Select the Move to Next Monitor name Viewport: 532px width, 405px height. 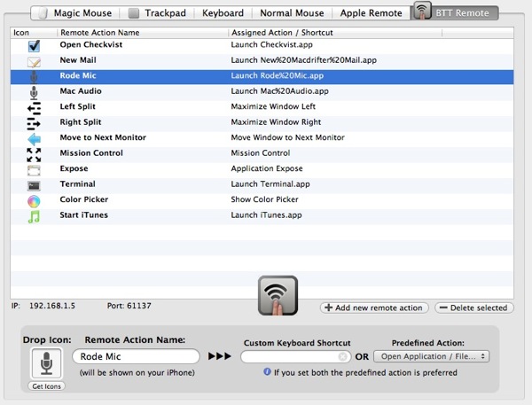click(x=103, y=137)
